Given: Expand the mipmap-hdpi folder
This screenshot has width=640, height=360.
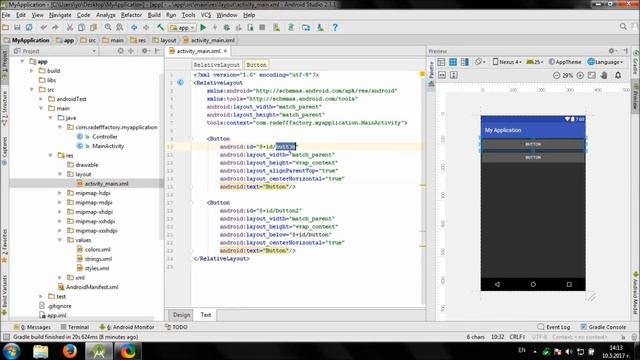Looking at the screenshot, I should coord(60,193).
